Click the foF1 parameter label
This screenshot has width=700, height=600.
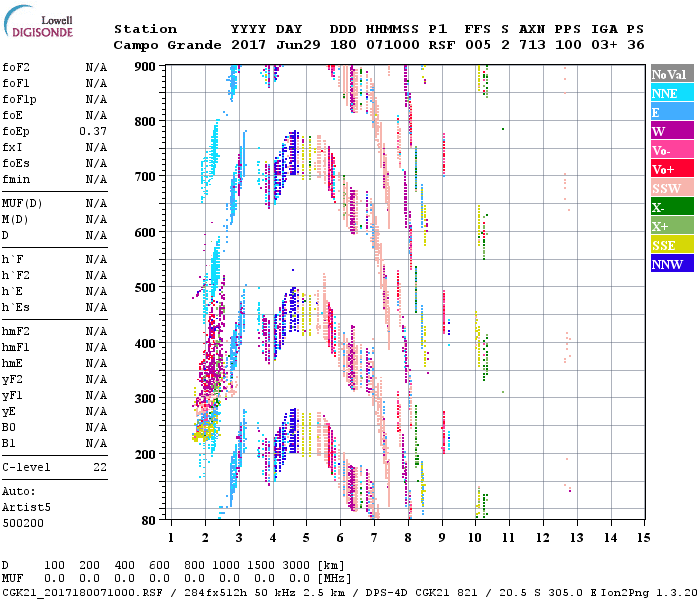click(16, 83)
